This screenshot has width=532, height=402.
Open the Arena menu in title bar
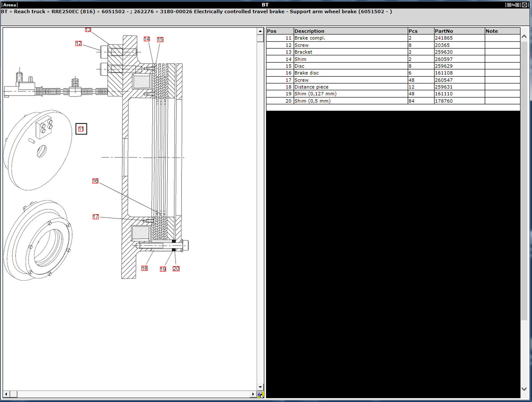click(x=10, y=5)
